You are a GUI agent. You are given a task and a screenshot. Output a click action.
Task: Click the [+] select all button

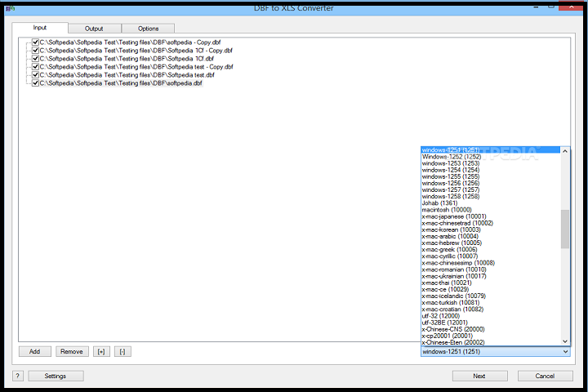pyautogui.click(x=101, y=351)
